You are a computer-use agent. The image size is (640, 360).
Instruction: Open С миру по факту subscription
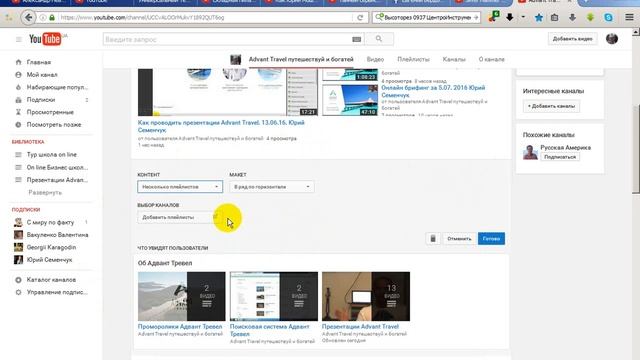tap(50, 222)
